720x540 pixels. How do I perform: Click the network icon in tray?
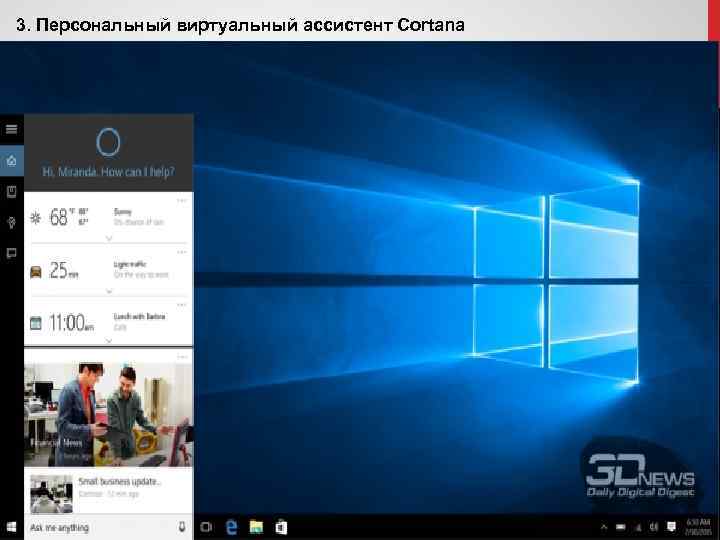click(638, 528)
